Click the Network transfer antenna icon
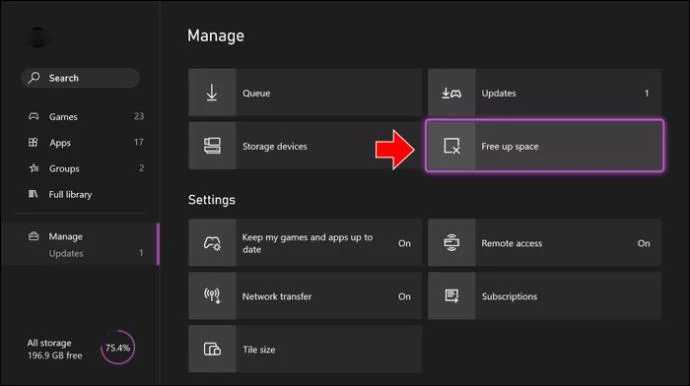 [x=212, y=296]
